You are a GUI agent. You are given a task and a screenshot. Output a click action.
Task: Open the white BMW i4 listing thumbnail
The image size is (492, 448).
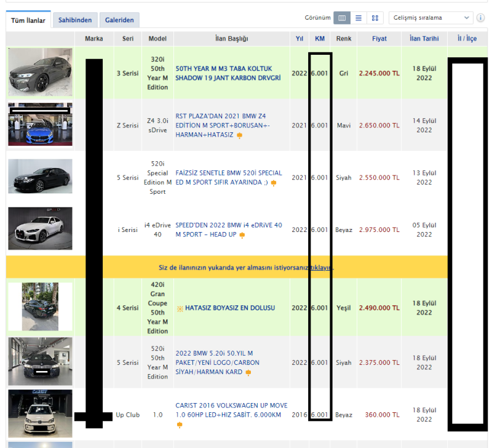tap(40, 228)
